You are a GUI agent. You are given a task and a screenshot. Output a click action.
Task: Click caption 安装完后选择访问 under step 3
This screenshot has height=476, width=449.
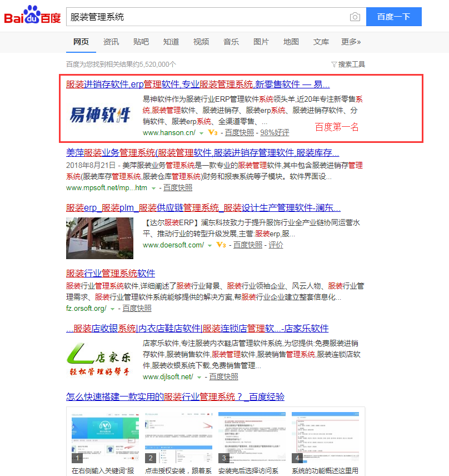point(248,471)
